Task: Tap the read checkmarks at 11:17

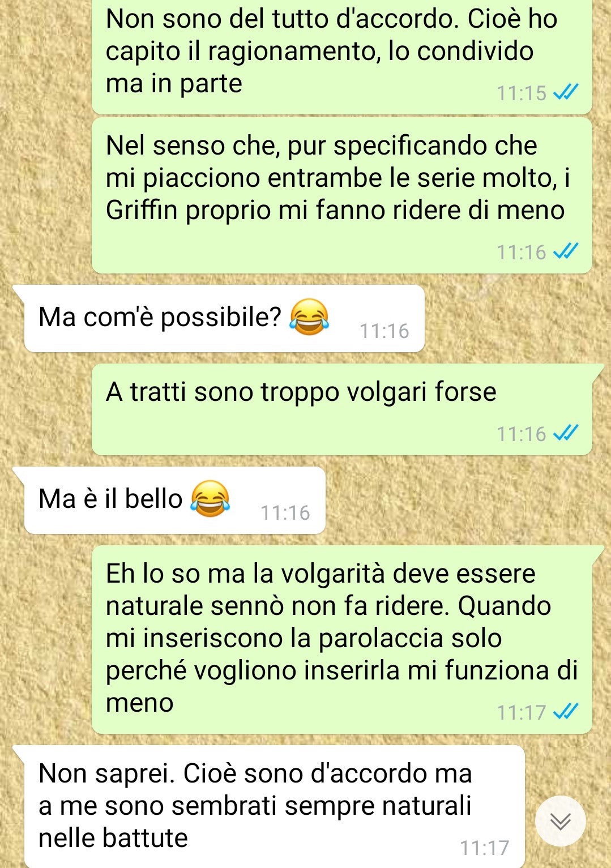Action: click(566, 712)
